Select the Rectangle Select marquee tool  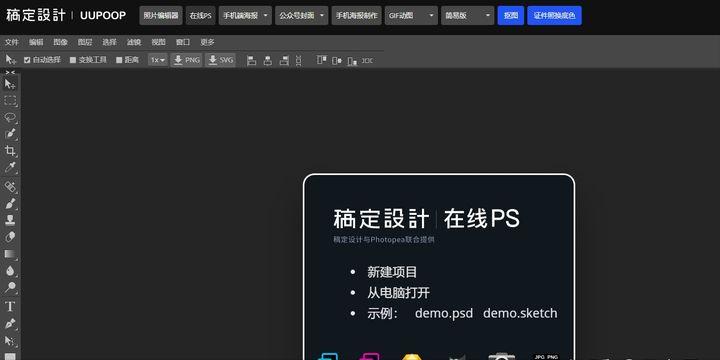click(10, 101)
